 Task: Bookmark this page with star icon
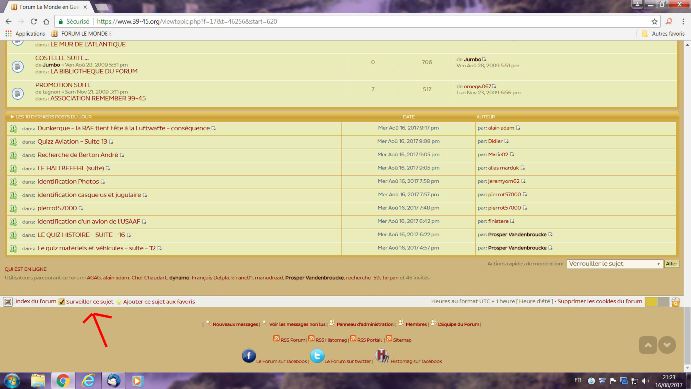(654, 21)
